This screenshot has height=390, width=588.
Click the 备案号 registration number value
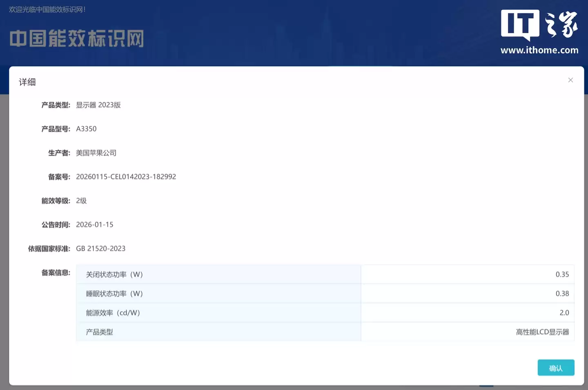(126, 176)
